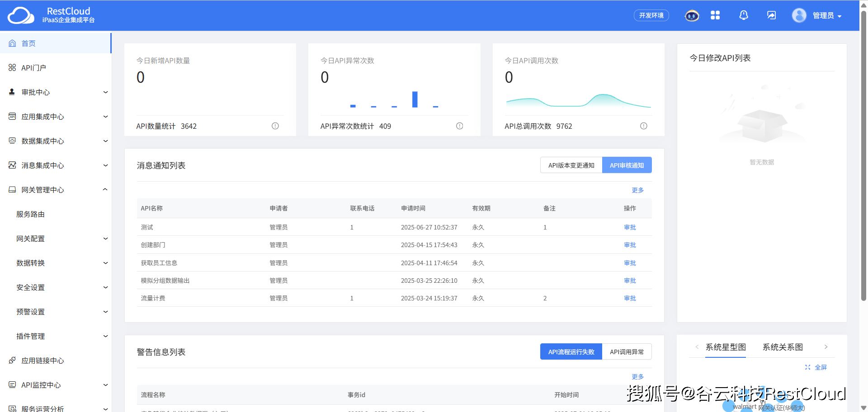
Task: Select 消息集成中心 in the sidebar
Action: (x=42, y=165)
